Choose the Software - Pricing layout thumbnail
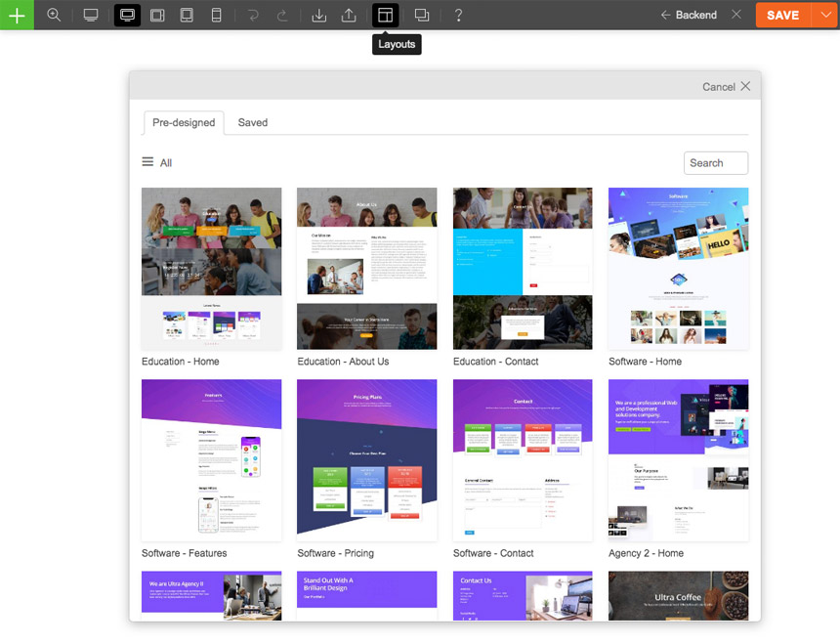The height and width of the screenshot is (644, 840). pos(367,460)
